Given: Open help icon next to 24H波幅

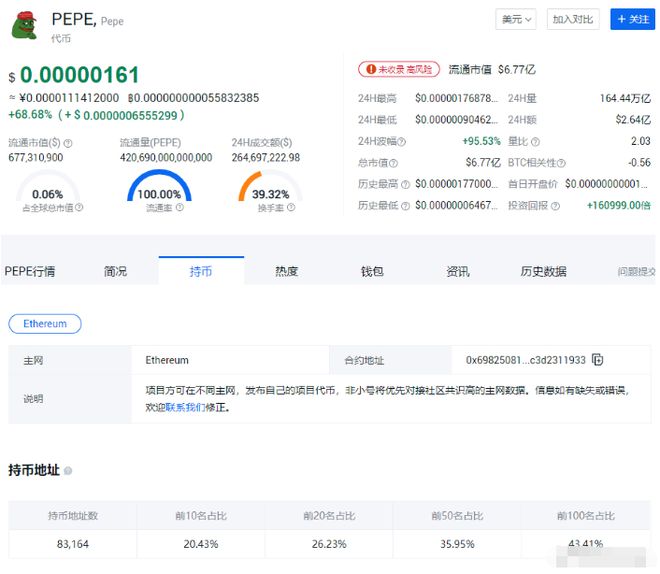Looking at the screenshot, I should 402,142.
